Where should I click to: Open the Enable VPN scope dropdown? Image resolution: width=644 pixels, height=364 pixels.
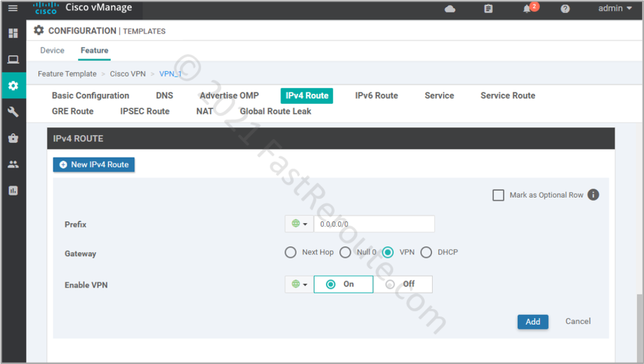click(x=299, y=284)
